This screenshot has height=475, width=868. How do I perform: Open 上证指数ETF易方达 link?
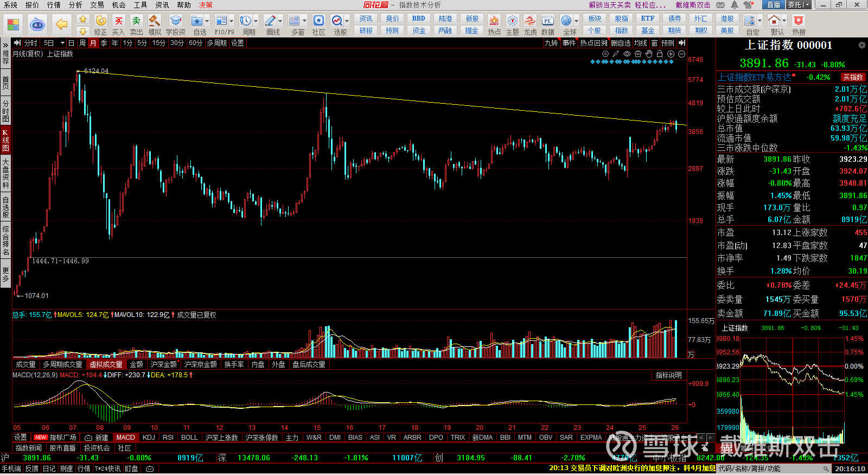pos(754,78)
